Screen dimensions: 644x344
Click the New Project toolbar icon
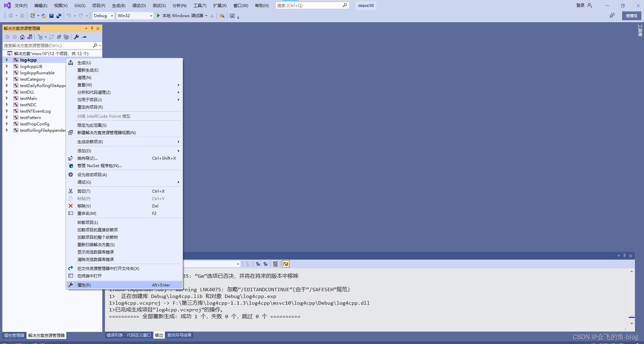(x=33, y=16)
